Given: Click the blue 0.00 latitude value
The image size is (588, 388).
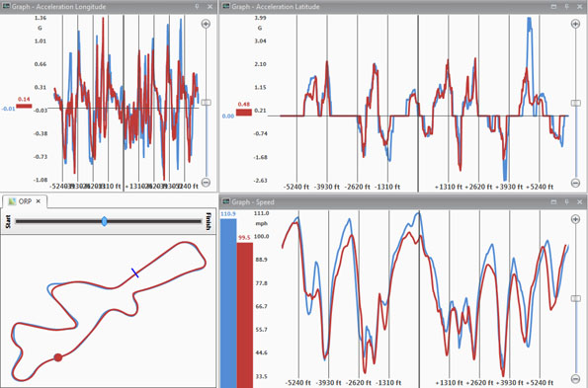Looking at the screenshot, I should [x=228, y=116].
